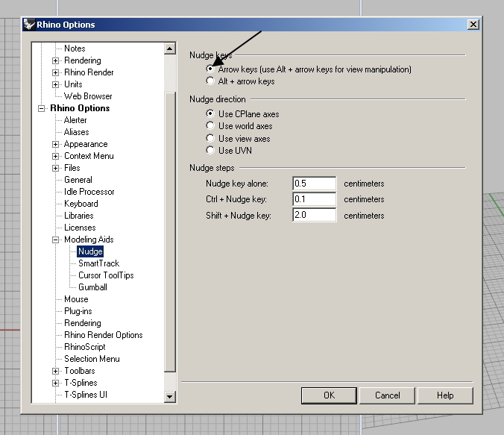
Task: Select Modeling Aids in the tree
Action: pyautogui.click(x=89, y=240)
